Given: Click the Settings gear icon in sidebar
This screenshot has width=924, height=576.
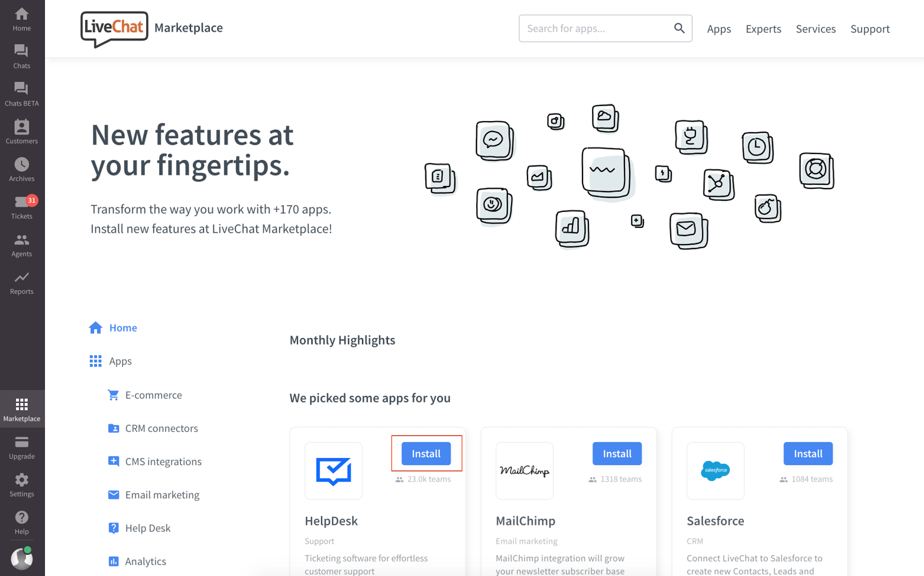Looking at the screenshot, I should (21, 480).
